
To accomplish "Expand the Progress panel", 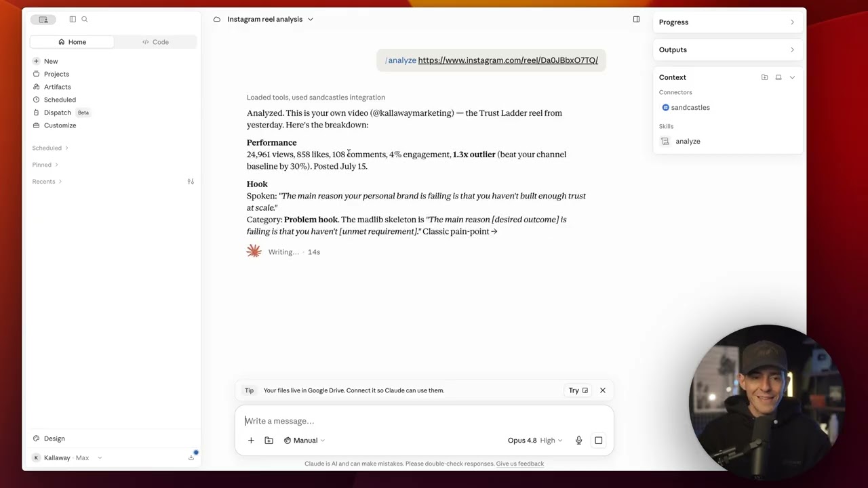I will pos(728,22).
